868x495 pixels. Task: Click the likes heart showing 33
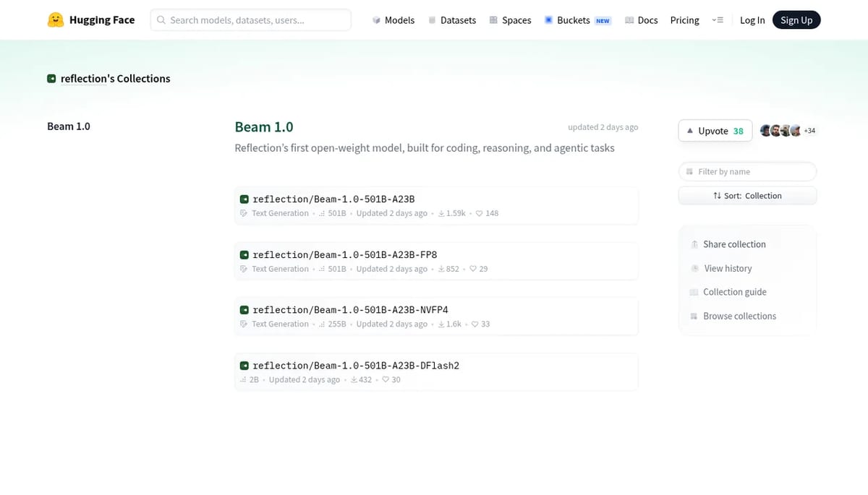pyautogui.click(x=475, y=324)
